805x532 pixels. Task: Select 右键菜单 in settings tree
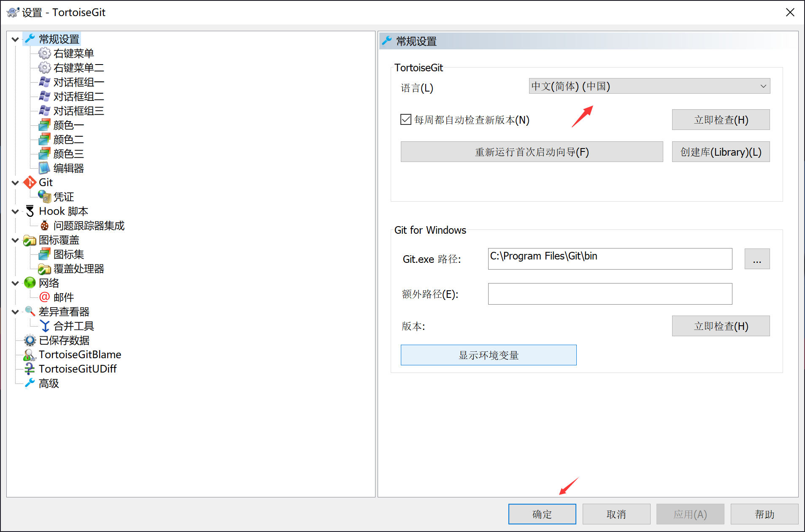pyautogui.click(x=74, y=54)
